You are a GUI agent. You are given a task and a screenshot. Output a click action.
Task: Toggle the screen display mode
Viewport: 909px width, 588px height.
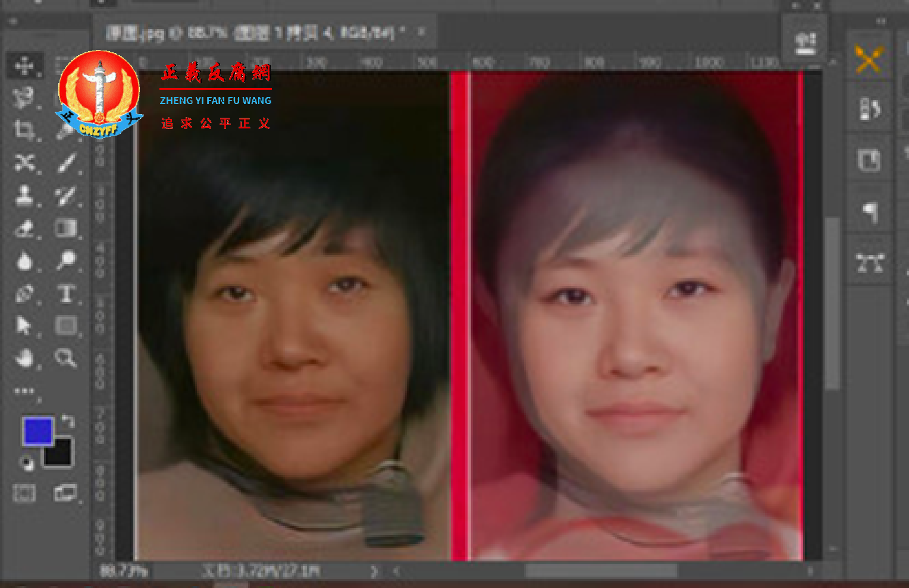click(65, 492)
